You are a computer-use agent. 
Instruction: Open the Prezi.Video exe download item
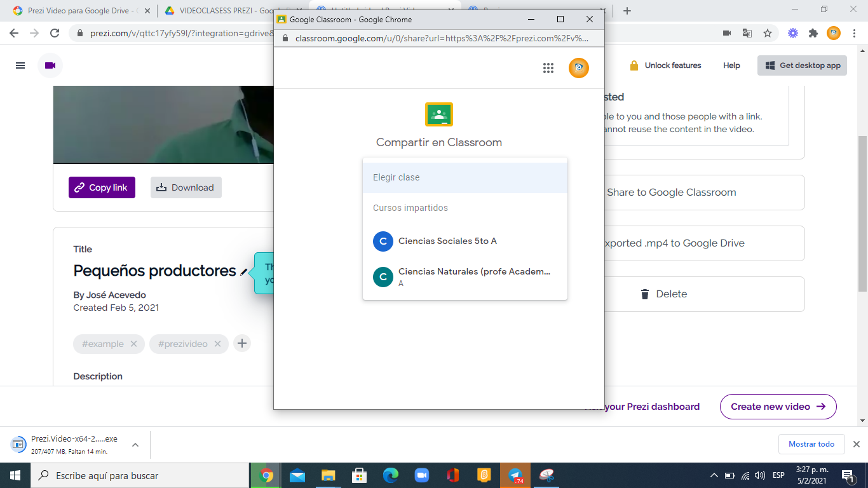[67, 445]
